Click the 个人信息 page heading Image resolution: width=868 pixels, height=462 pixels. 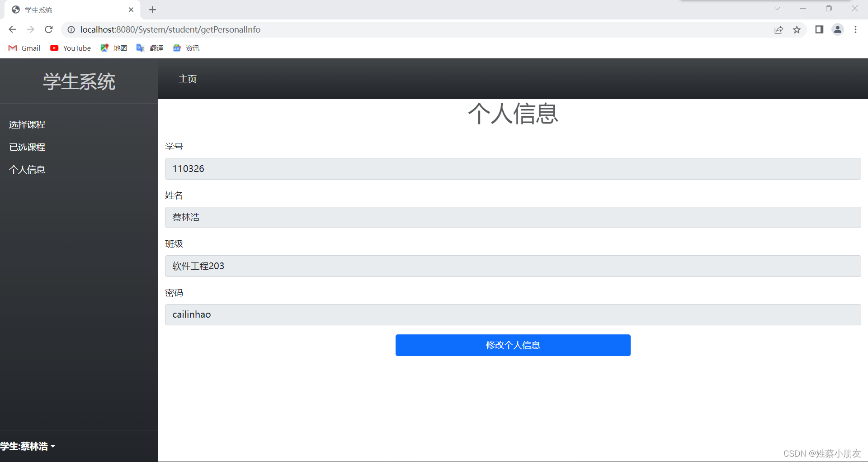pyautogui.click(x=513, y=113)
